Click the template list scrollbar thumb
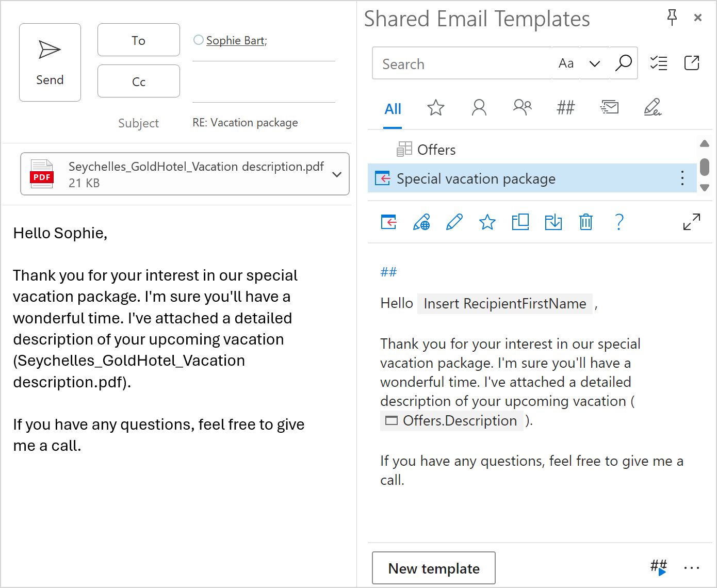Viewport: 717px width, 588px height. pyautogui.click(x=705, y=167)
